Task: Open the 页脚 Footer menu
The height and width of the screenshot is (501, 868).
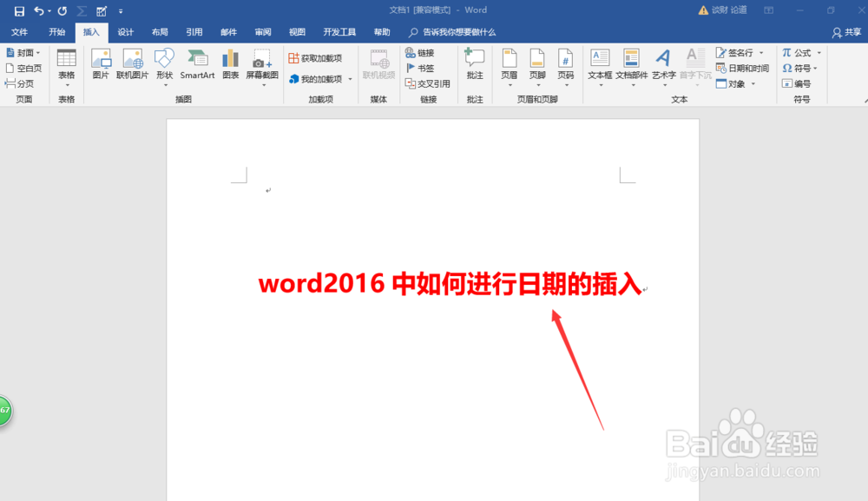Action: pos(537,68)
